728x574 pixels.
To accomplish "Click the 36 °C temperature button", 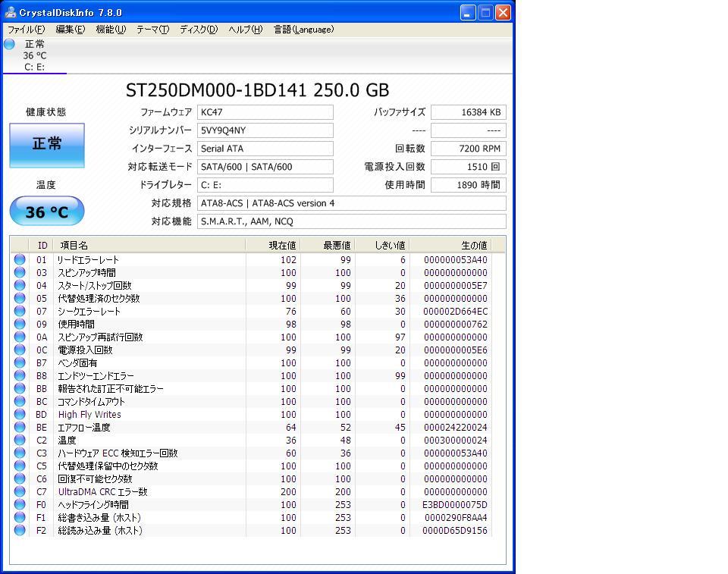I will click(47, 212).
